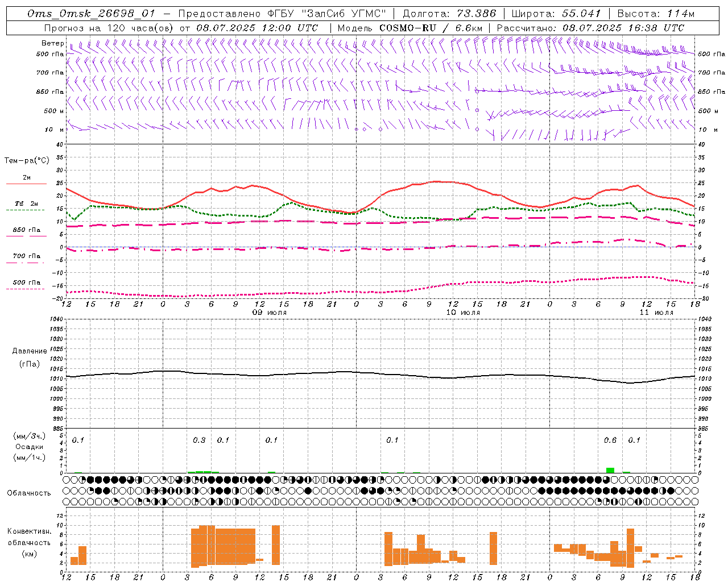The image size is (728, 582).
Task: Select the text ФГБУ "ЗапСиб УГМС"
Action: pos(326,14)
